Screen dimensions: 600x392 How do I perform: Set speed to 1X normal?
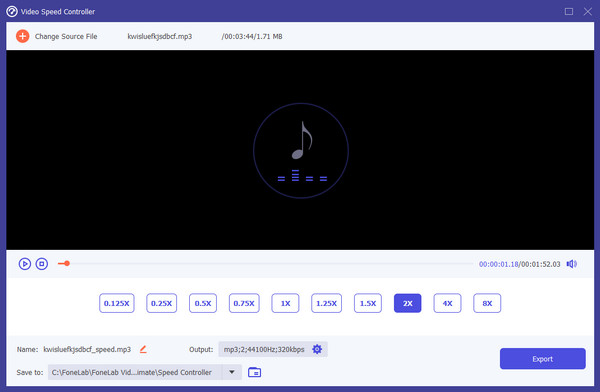click(285, 303)
